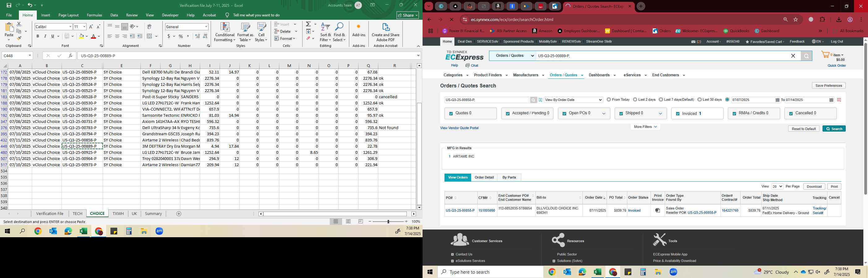Open Zoom from the right-hand taskbar
Image resolution: width=868 pixels, height=278 pixels.
[x=673, y=272]
